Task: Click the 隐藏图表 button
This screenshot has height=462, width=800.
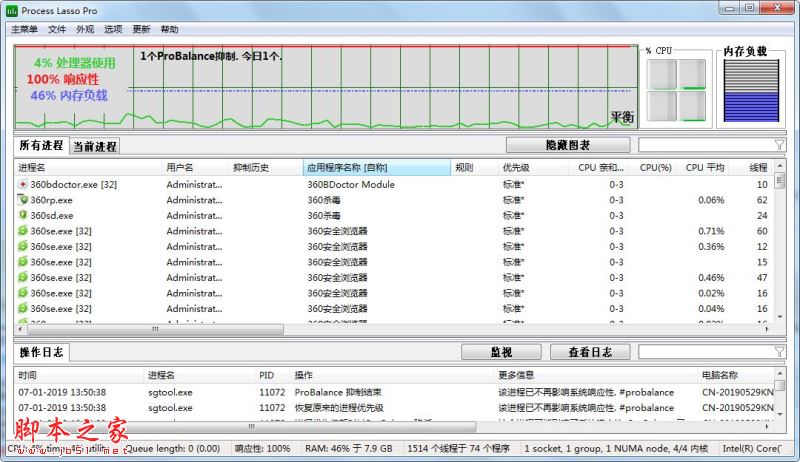Action: pos(568,145)
